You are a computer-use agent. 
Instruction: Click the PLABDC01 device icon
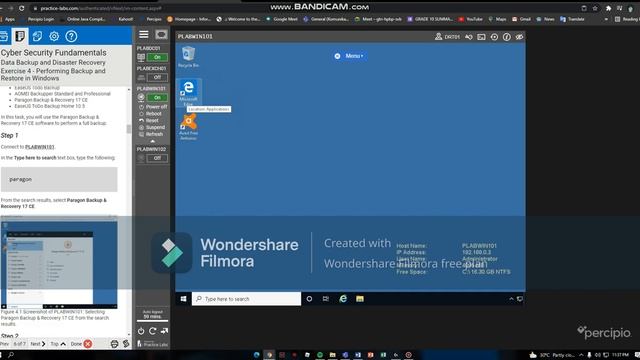coord(141,58)
